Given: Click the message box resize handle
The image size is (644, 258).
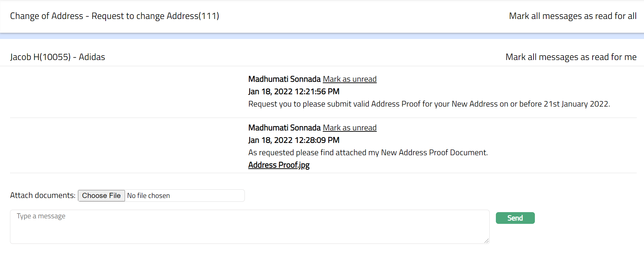Looking at the screenshot, I should pyautogui.click(x=487, y=241).
